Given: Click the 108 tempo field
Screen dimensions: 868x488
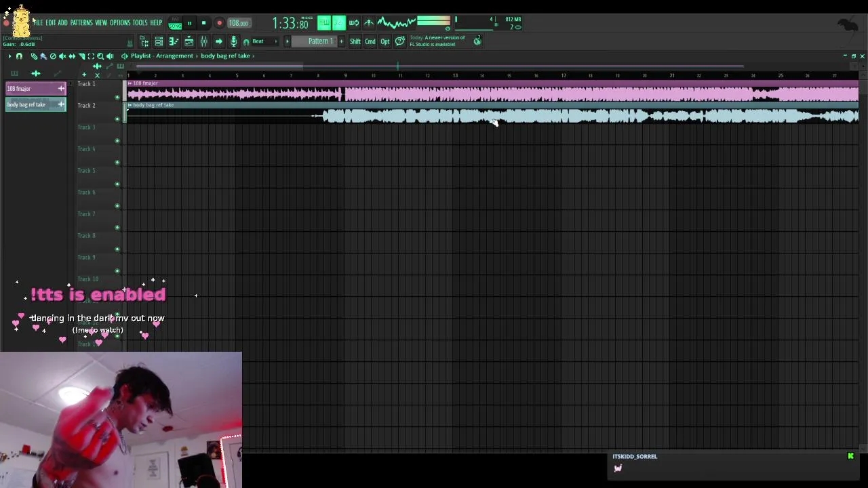Looking at the screenshot, I should (239, 23).
